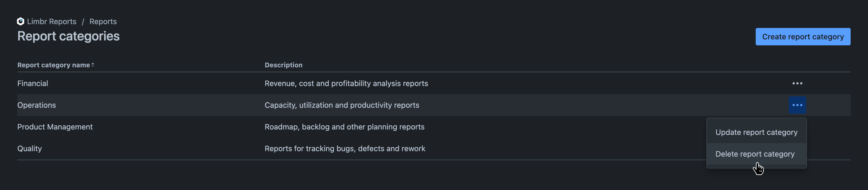
Task: Click the "Create report category" button
Action: tap(803, 36)
